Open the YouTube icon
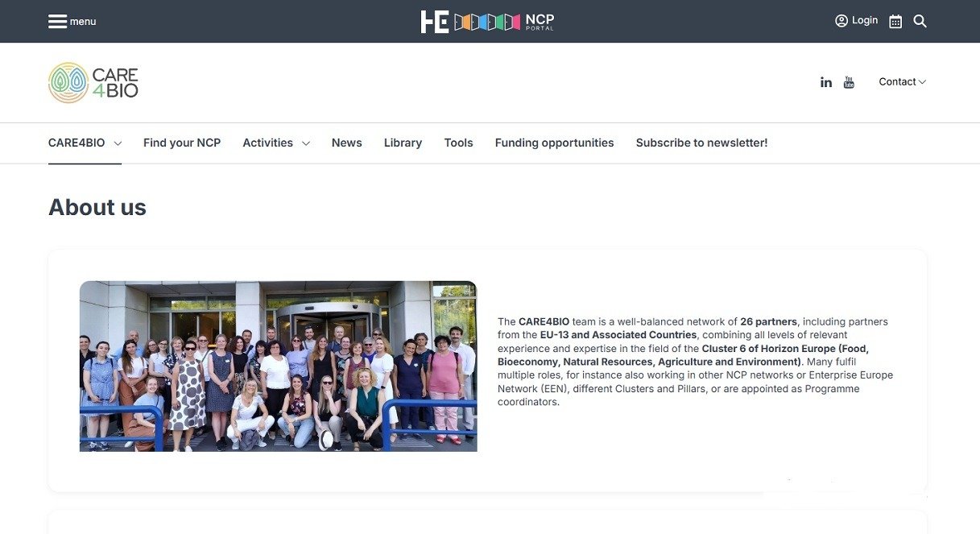Image resolution: width=980 pixels, height=534 pixels. (x=849, y=82)
